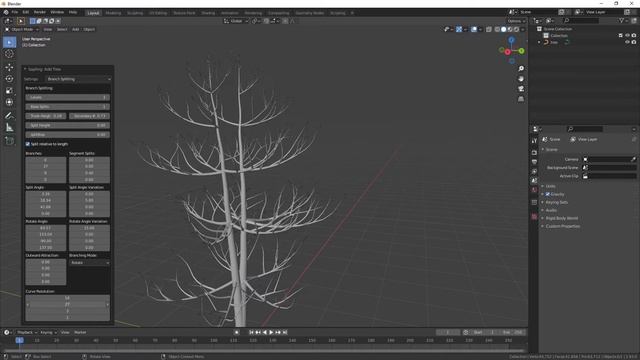Expand the Custom Properties panel
640x360 pixels.
[562, 226]
